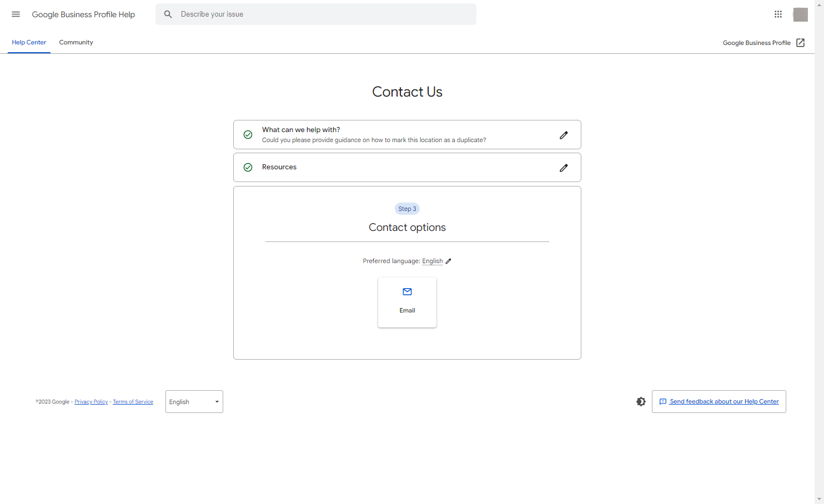Choose the Email contact option card

click(x=407, y=303)
